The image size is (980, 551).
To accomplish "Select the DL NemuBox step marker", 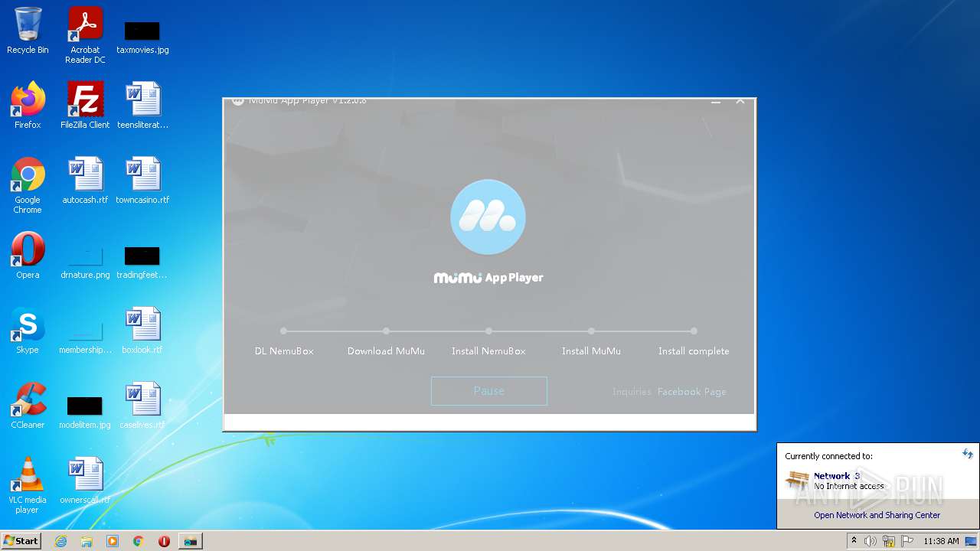I will click(x=284, y=331).
